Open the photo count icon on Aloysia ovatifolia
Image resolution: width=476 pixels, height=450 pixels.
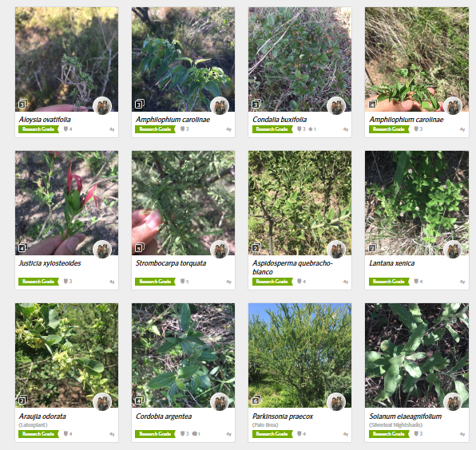pos(23,105)
